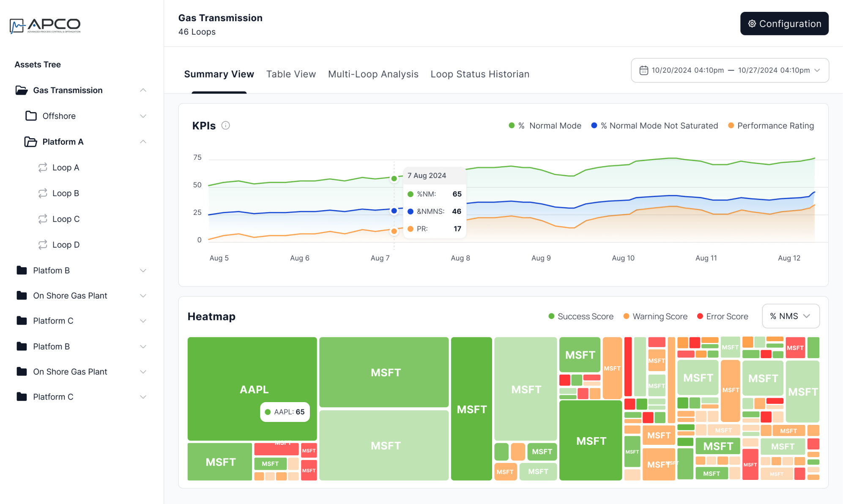Click the Assets Tree heading
Screen dimensions: 843x504
coord(38,65)
